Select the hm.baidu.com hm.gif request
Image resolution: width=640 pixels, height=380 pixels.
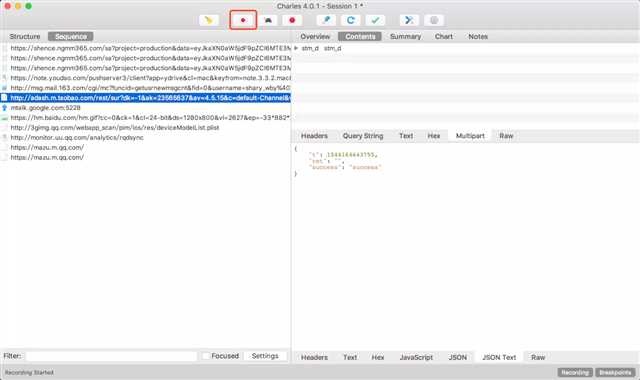click(145, 118)
